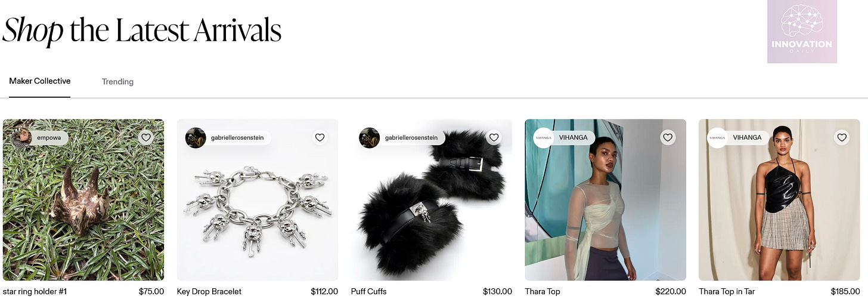Like the Puff Cuffs product
The image size is (868, 305).
(494, 137)
